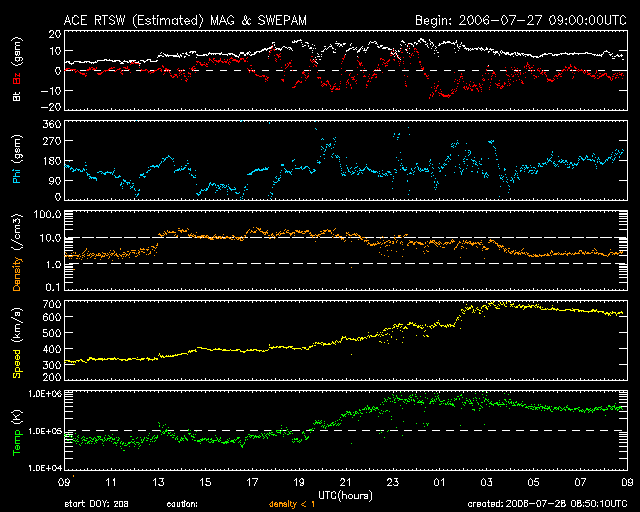Click the plot title 'ACE RTSW (Estimated) MAG & SWEPAM'
Image resolution: width=640 pixels, height=512 pixels.
185,20
